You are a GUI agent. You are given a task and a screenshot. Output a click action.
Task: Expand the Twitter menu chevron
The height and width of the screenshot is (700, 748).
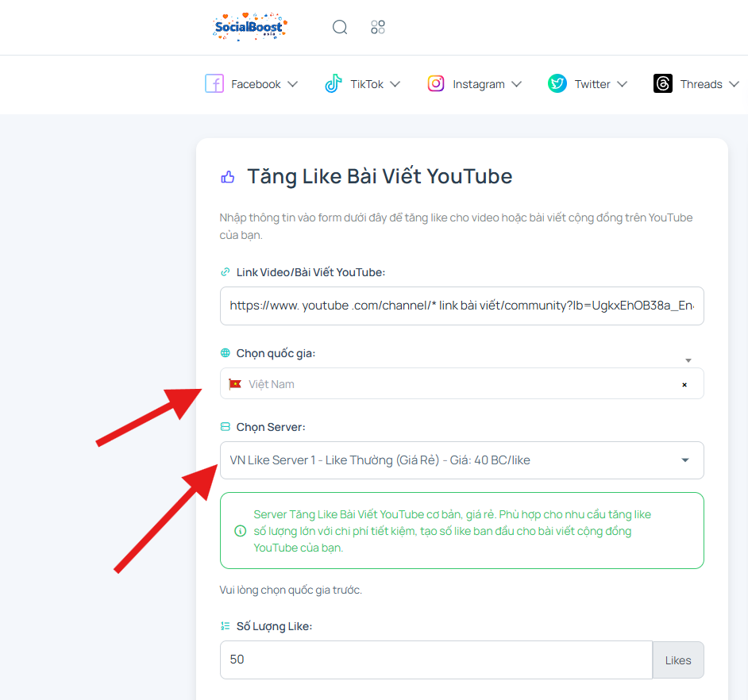(622, 84)
